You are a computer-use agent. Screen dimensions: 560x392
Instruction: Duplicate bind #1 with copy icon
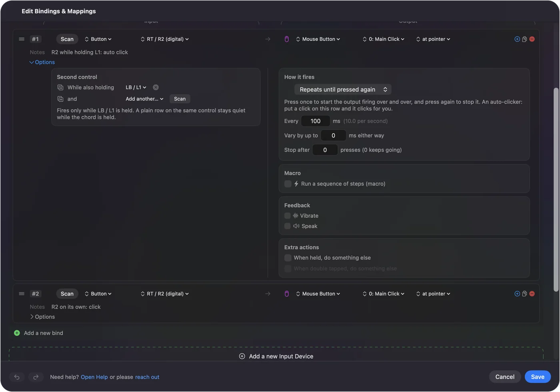click(x=524, y=39)
